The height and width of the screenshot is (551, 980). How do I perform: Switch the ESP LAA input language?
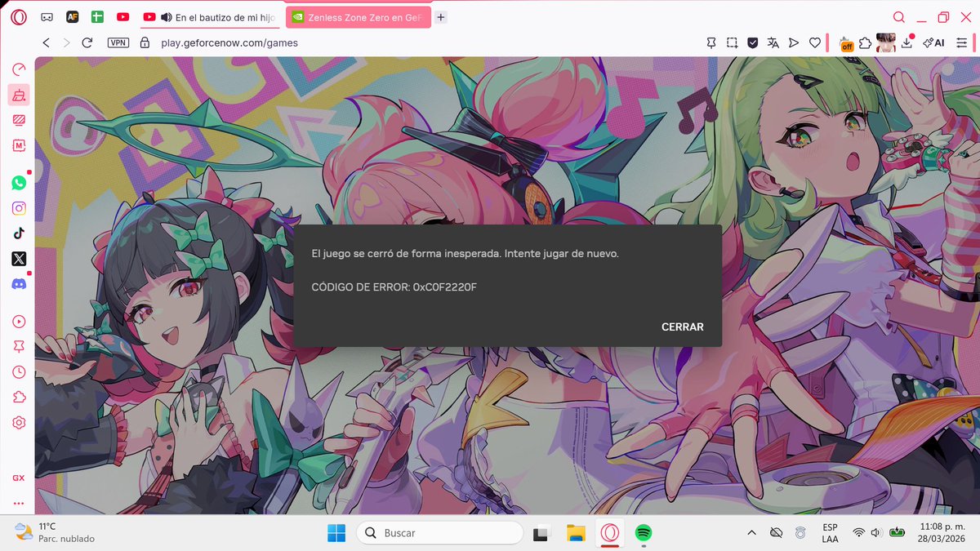[x=830, y=533]
